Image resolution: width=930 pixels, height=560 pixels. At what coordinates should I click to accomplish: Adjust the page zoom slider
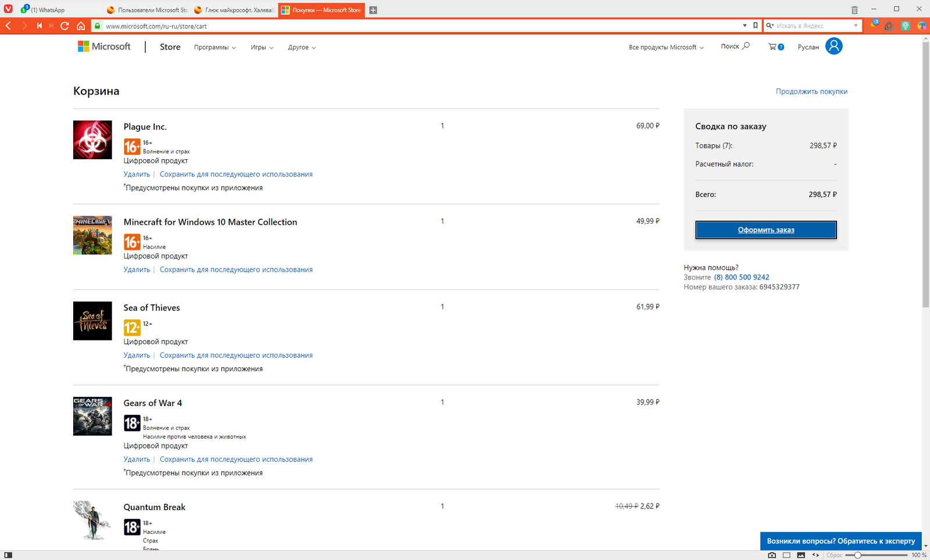[876, 555]
